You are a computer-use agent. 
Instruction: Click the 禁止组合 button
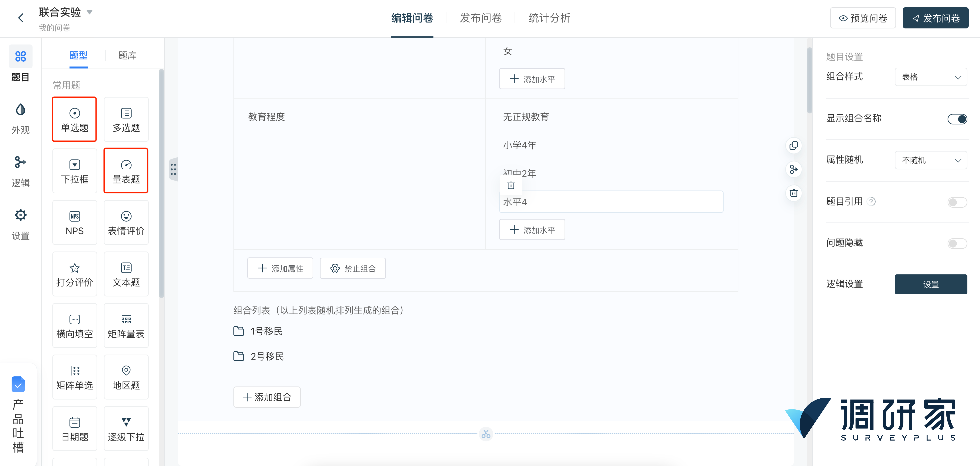point(353,268)
